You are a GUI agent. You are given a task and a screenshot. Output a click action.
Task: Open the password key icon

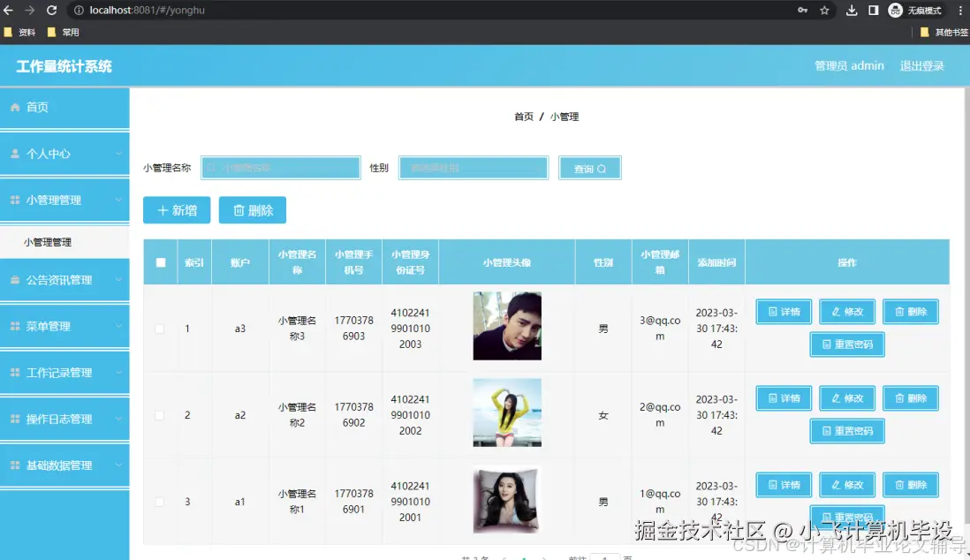[x=802, y=10]
